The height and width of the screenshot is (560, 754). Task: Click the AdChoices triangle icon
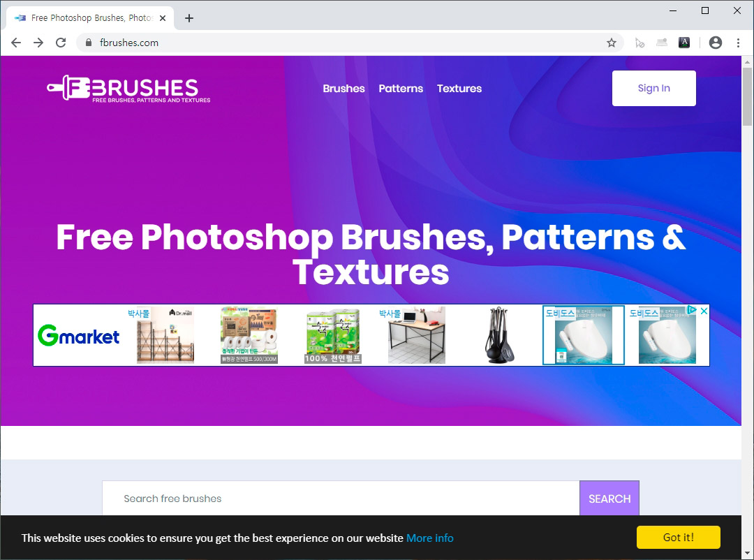point(691,310)
